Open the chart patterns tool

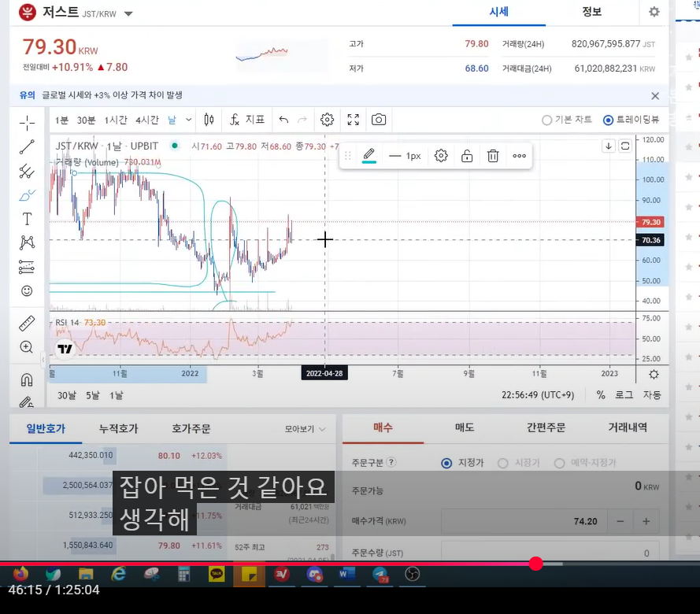(x=27, y=242)
